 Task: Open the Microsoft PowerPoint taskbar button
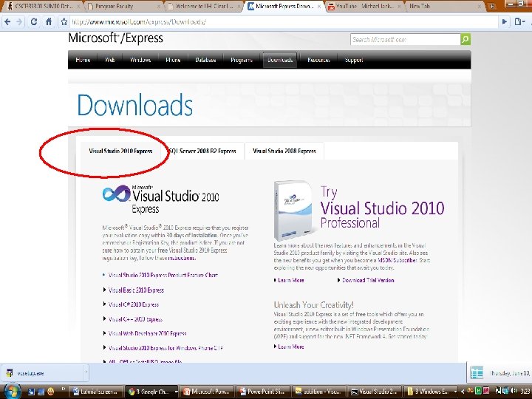pyautogui.click(x=207, y=391)
